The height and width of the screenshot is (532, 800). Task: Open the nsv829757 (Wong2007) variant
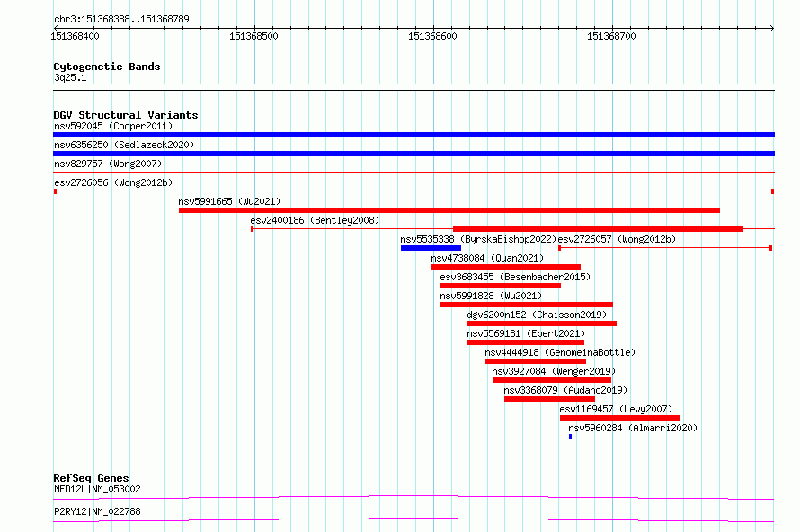pos(108,164)
